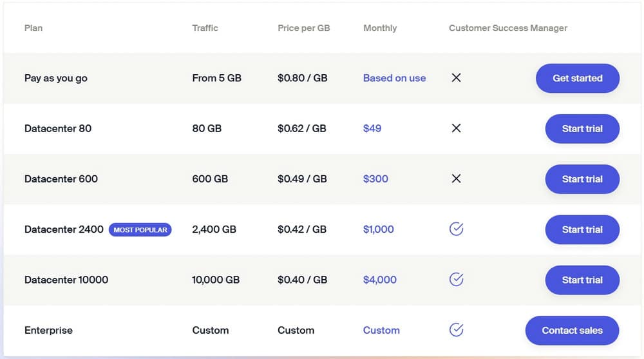Click the X icon in Datacenter 600 row
The image size is (644, 359).
(x=456, y=179)
